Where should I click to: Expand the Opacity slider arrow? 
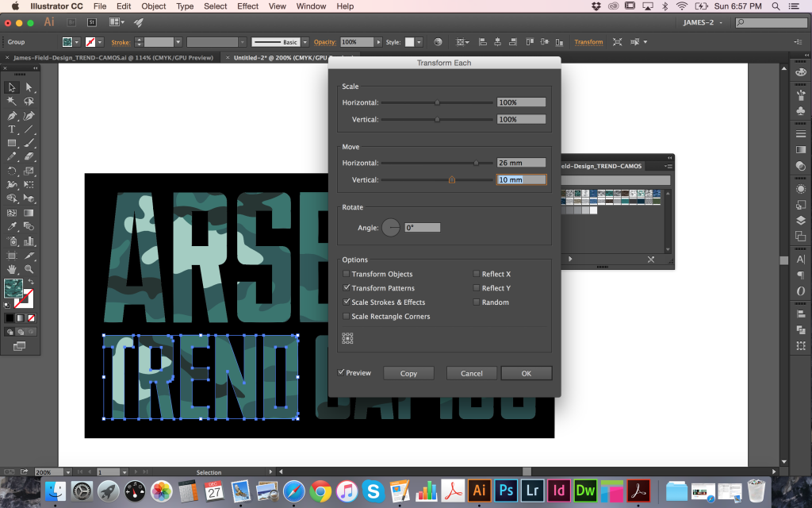click(x=378, y=42)
